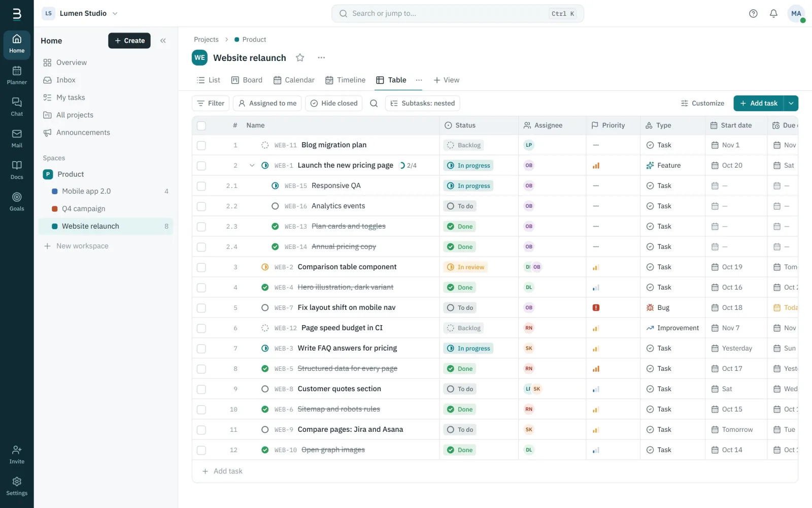
Task: Select the checkbox for Comparison table component row
Action: [x=201, y=267]
